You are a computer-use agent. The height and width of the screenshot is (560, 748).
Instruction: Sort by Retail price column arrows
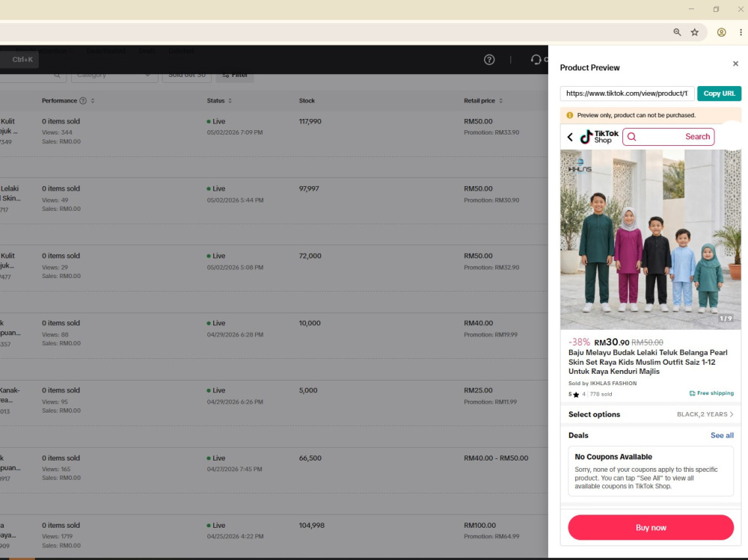(x=500, y=101)
